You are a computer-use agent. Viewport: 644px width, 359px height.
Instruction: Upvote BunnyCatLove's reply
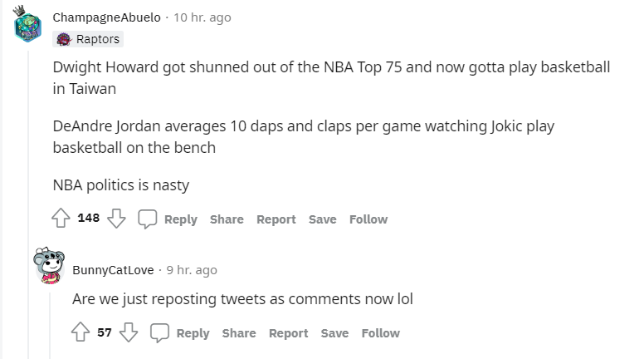(x=81, y=332)
